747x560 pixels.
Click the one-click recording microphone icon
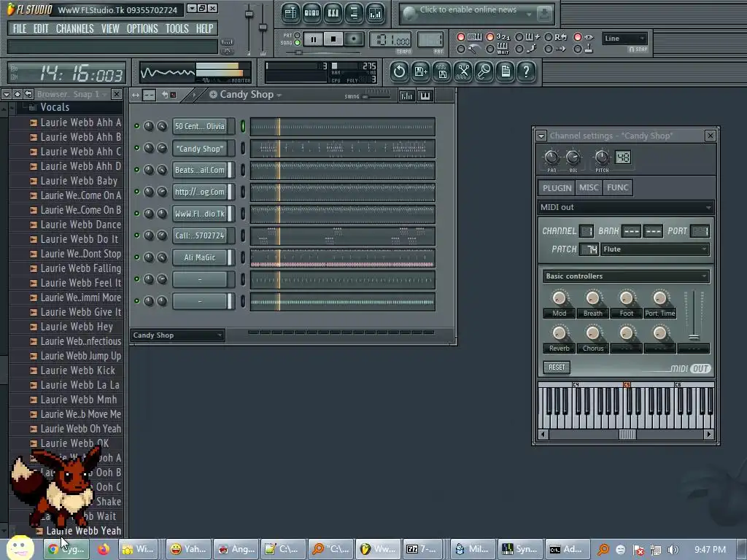point(484,72)
